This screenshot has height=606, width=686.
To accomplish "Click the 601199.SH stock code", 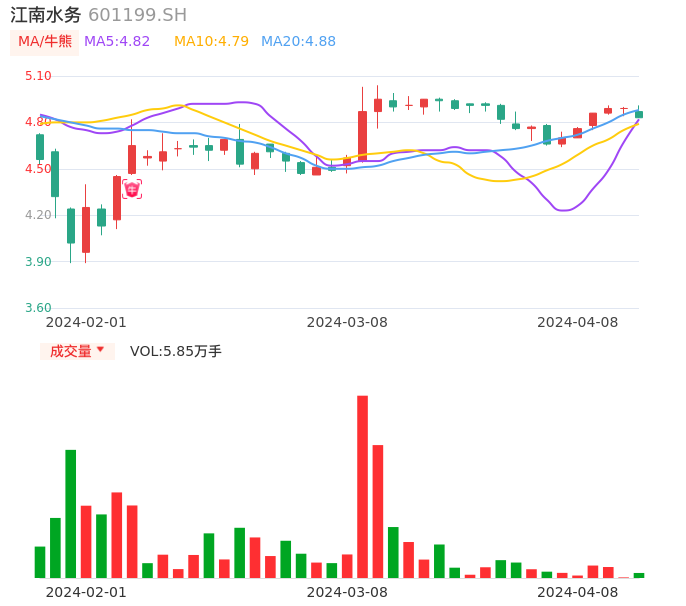I will 137,15.
